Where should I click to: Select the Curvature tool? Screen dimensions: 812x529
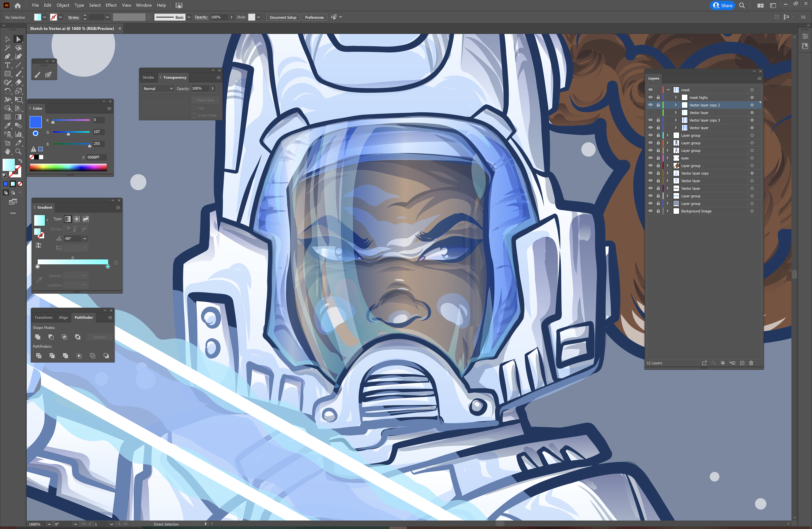pos(18,57)
